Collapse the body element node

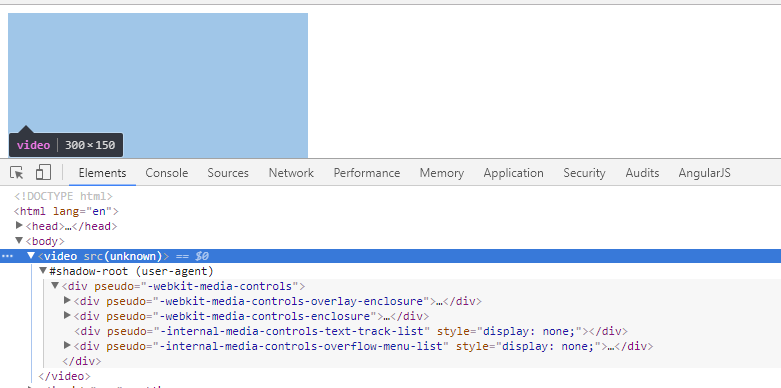point(19,241)
